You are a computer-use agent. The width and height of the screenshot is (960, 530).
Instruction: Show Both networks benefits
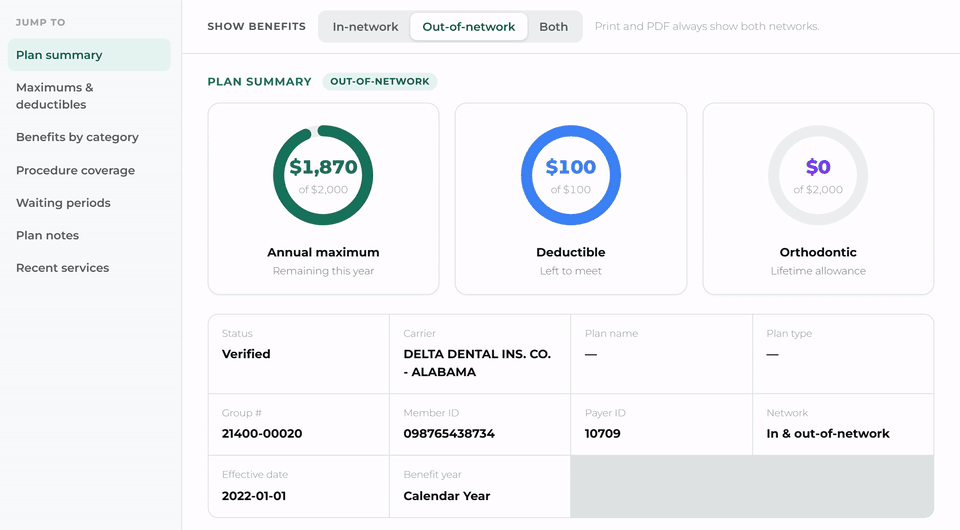(x=553, y=27)
